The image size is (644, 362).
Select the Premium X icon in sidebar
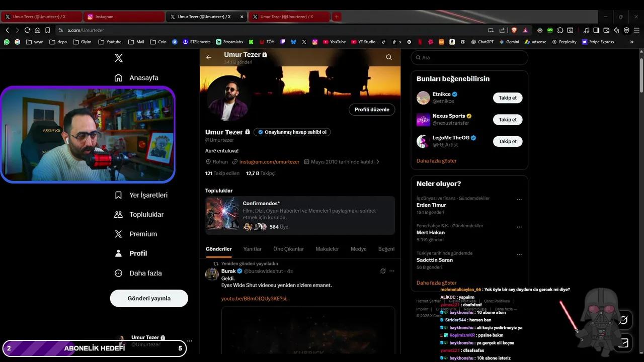[119, 234]
